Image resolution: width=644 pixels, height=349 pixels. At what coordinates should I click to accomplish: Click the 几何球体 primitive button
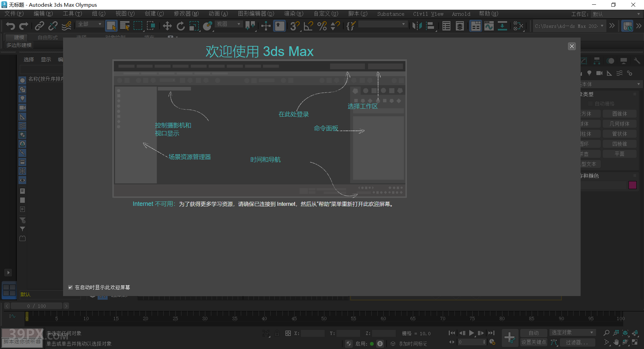tap(620, 124)
